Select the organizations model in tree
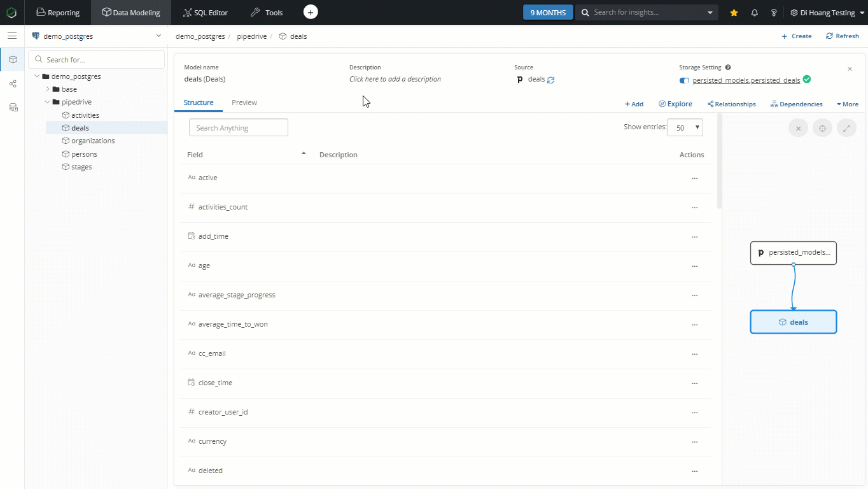The image size is (868, 489). tap(93, 141)
